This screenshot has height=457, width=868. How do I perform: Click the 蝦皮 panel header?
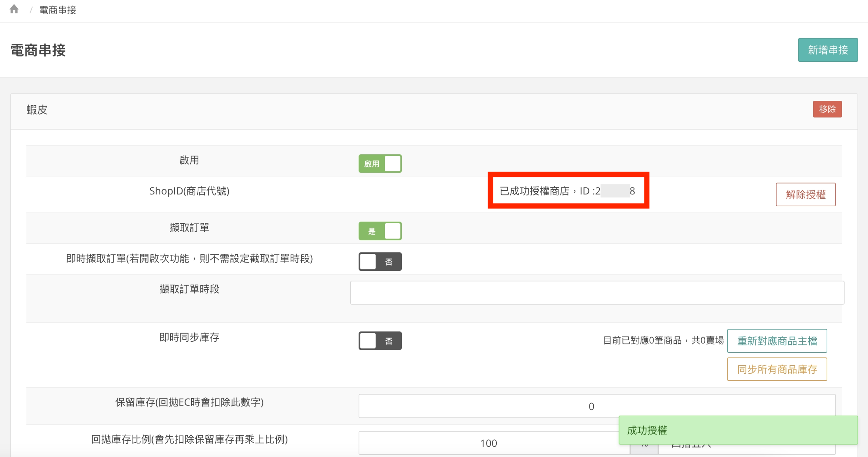coord(37,110)
